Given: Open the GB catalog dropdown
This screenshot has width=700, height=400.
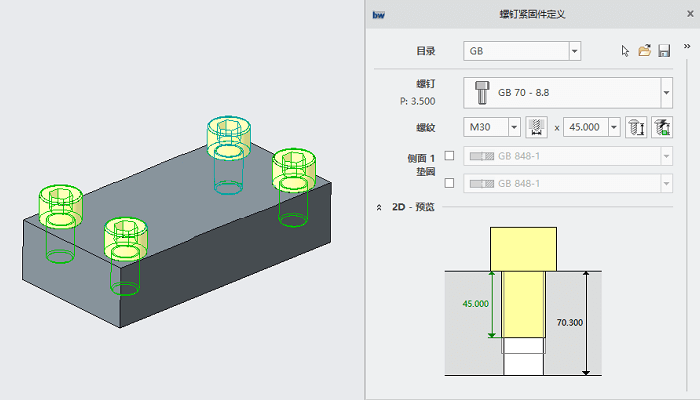Looking at the screenshot, I should (575, 51).
